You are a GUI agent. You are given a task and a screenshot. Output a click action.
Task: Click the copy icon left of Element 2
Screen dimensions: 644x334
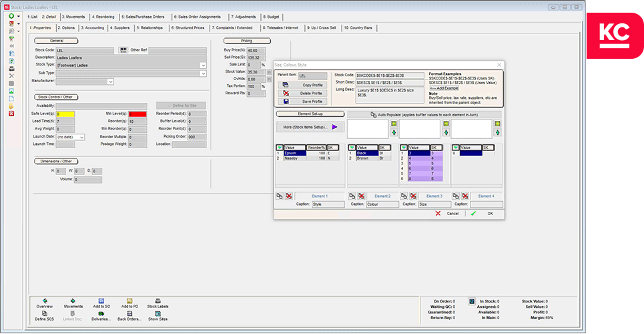tap(352, 196)
